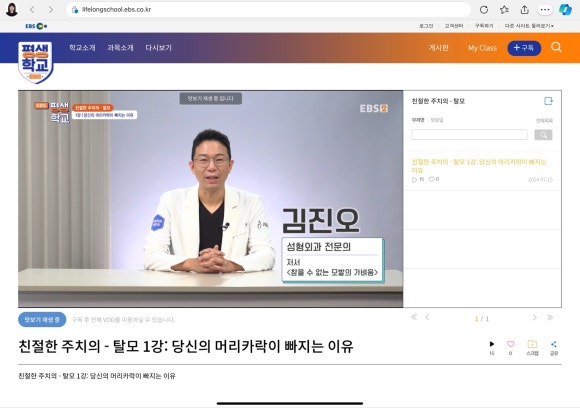The image size is (580, 408).
Task: Scrap the lecture with the 스크랩 folder icon
Action: click(532, 348)
